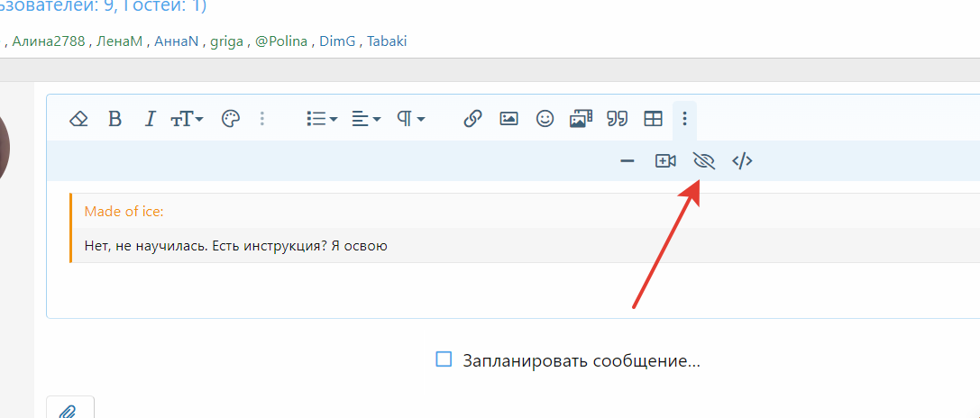The width and height of the screenshot is (980, 418).
Task: Expand the list options dropdown
Action: [321, 119]
